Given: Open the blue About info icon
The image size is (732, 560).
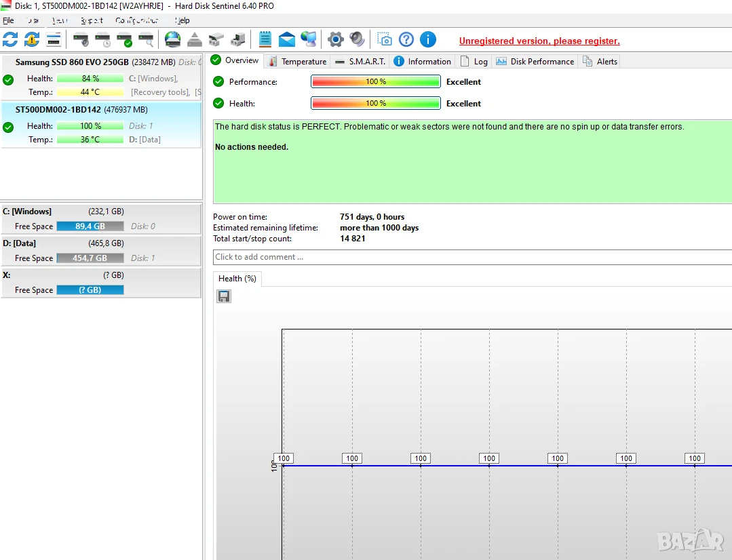Looking at the screenshot, I should coord(427,40).
